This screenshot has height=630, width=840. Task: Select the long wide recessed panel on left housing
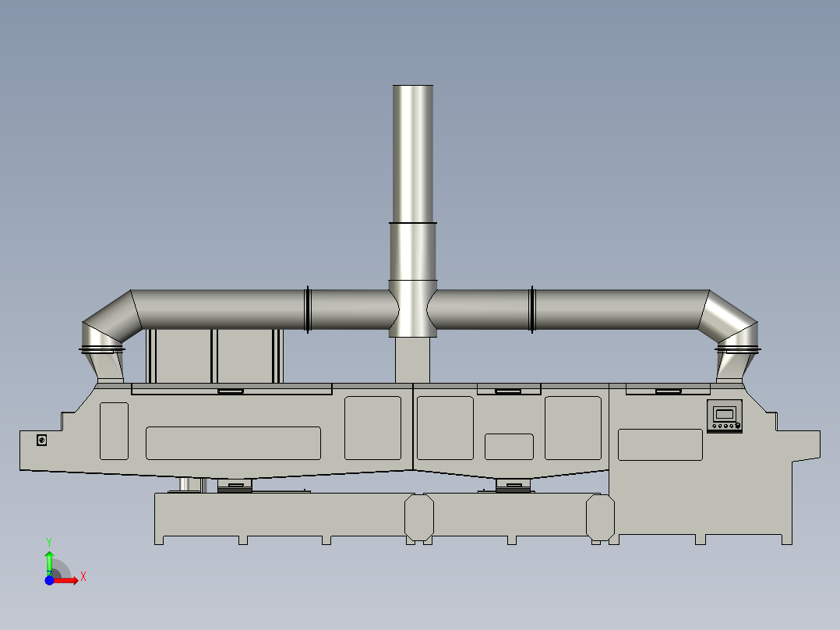click(x=233, y=444)
